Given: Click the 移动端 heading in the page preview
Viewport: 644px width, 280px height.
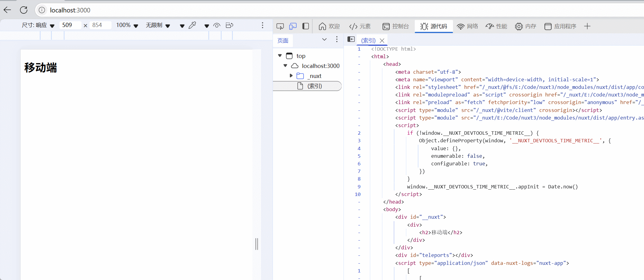Looking at the screenshot, I should [x=41, y=67].
